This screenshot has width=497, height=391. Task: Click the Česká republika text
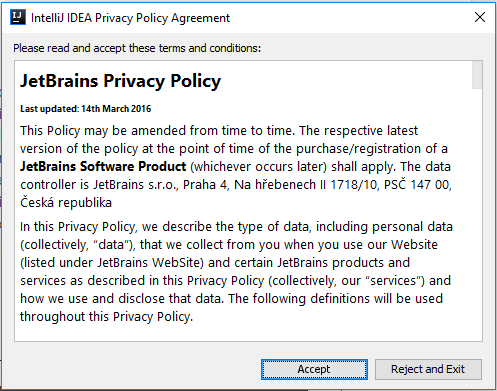(66, 203)
